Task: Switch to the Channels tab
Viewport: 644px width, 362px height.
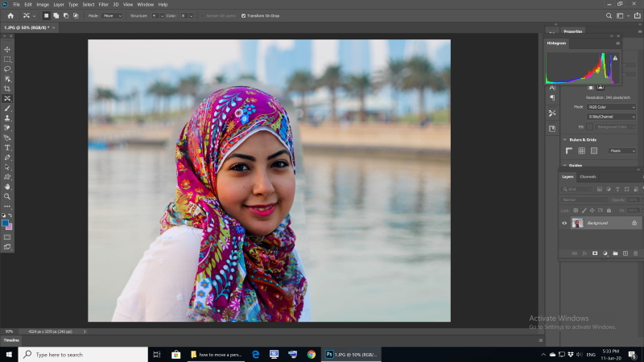Action: click(588, 177)
